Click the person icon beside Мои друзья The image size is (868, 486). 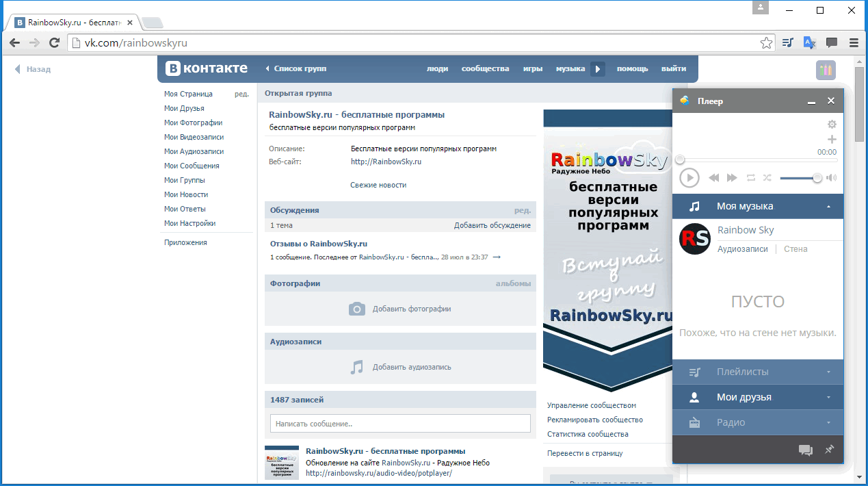694,398
